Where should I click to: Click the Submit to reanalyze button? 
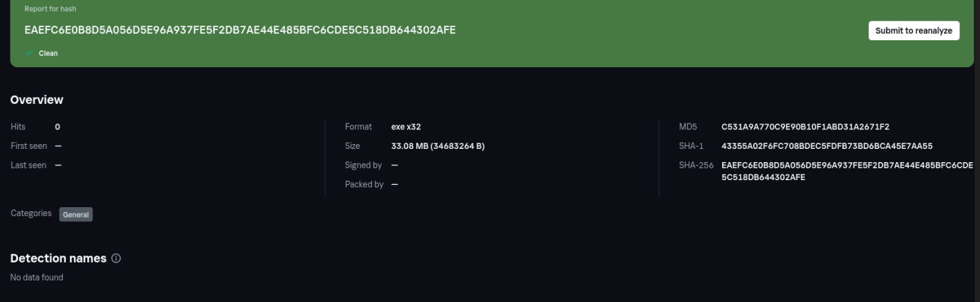pos(913,30)
